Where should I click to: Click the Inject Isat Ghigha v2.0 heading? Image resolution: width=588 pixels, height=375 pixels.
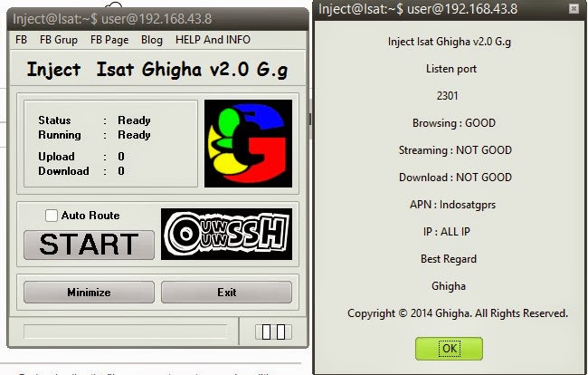pyautogui.click(x=157, y=70)
